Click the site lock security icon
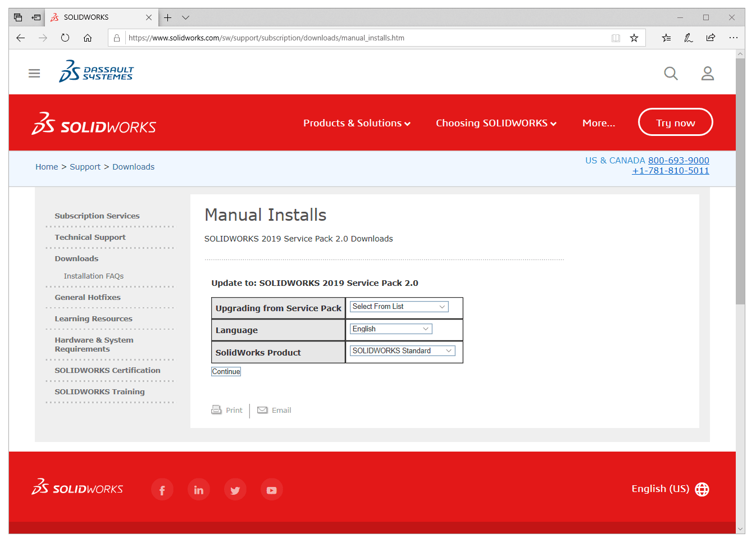This screenshot has height=542, width=756. tap(117, 38)
